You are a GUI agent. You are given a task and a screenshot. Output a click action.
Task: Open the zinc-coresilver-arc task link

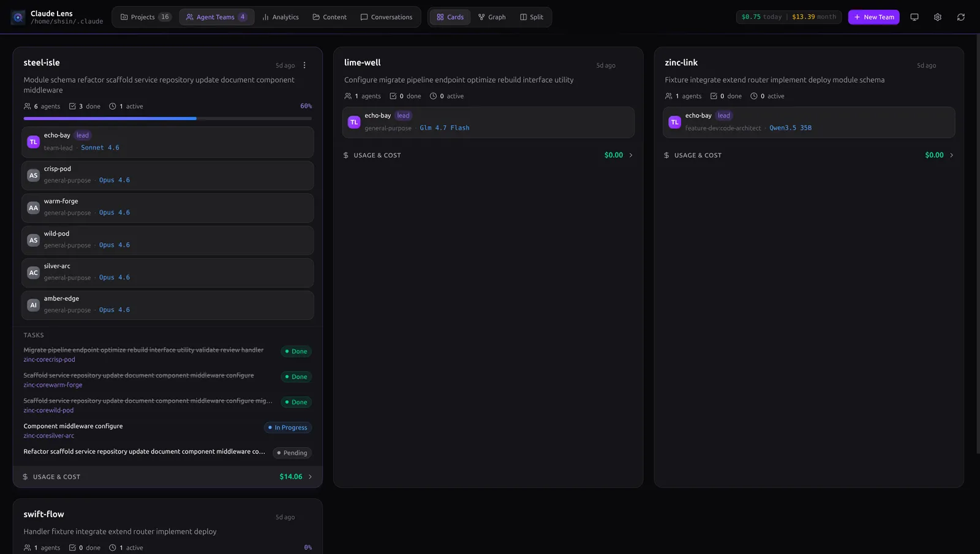(49, 436)
